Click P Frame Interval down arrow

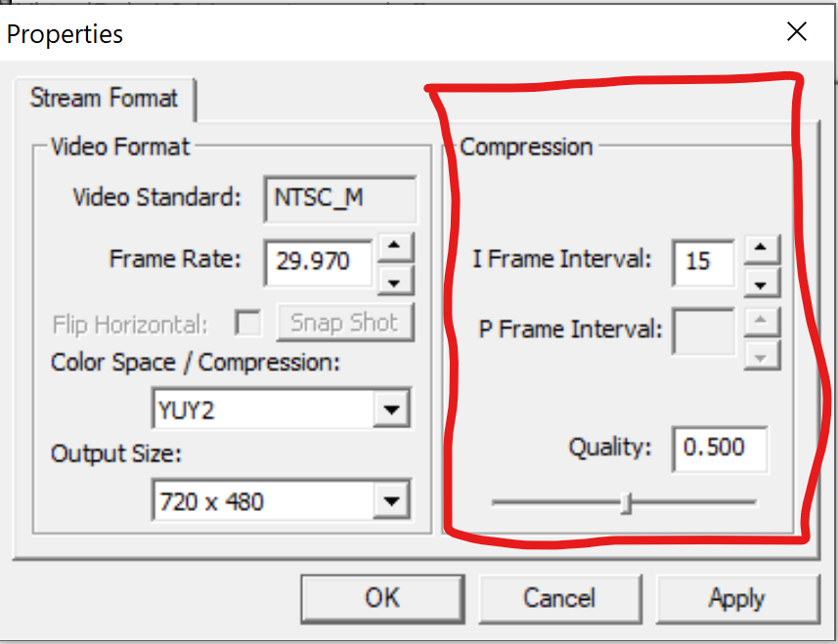(761, 356)
